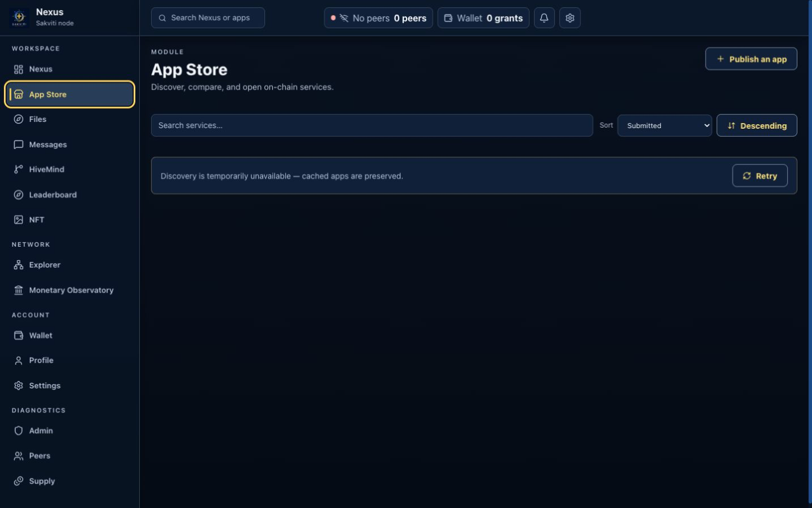Click the magnifier icon in Search Nexus

pyautogui.click(x=162, y=18)
